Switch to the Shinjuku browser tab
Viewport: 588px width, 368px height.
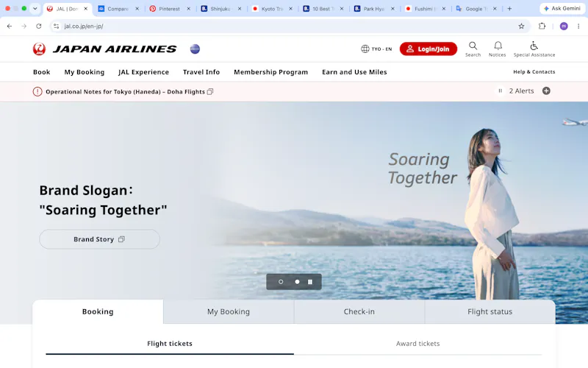point(221,9)
